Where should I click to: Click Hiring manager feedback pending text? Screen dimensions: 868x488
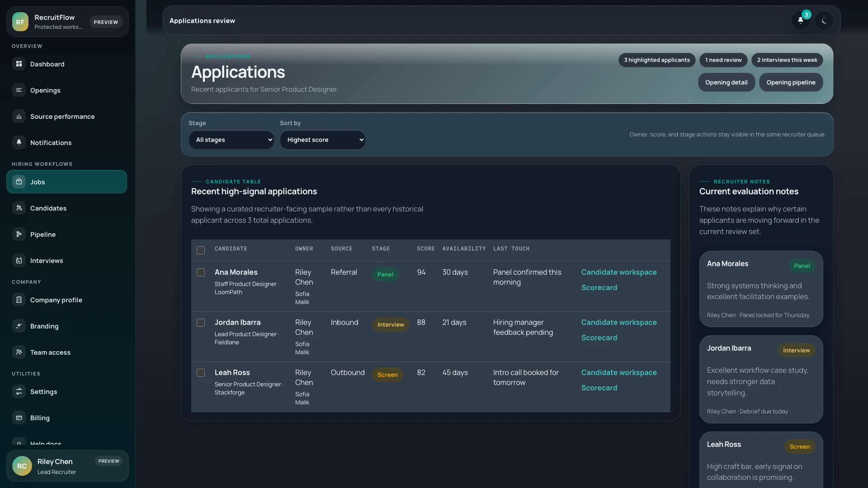[523, 327]
